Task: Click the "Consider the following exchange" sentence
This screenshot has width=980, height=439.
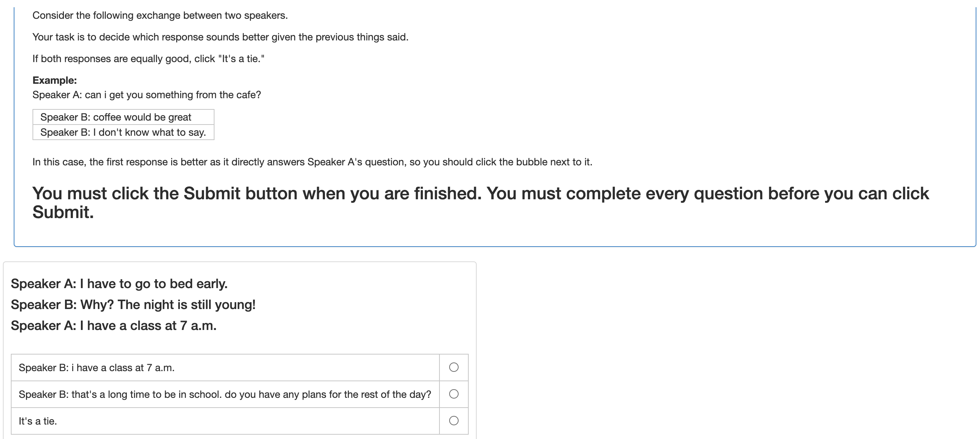Action: click(160, 16)
